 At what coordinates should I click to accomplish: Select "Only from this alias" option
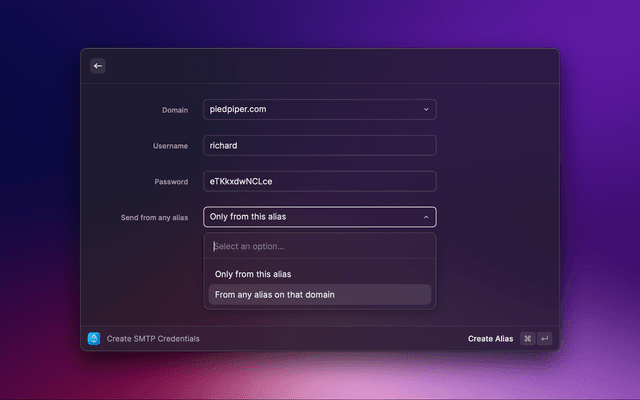(x=253, y=274)
